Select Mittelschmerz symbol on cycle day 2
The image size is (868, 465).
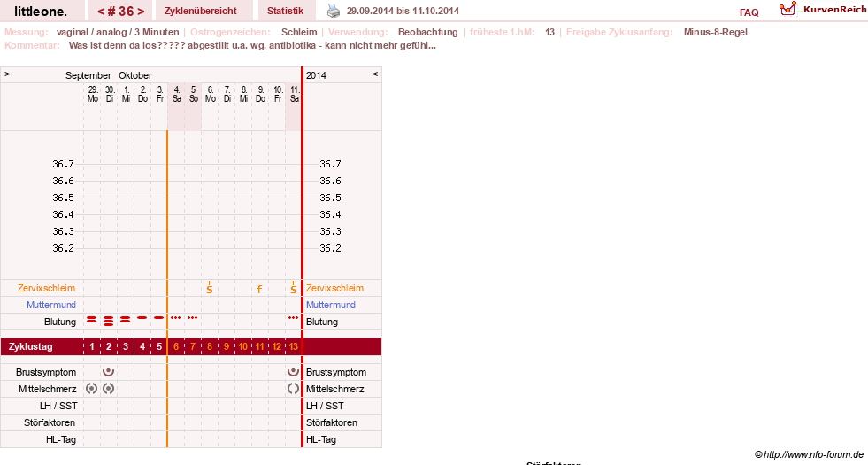click(109, 389)
